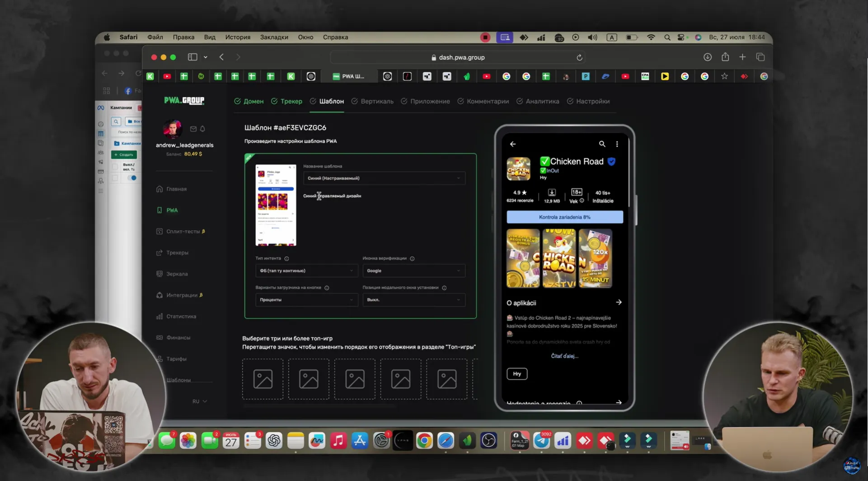Tap the search icon in phone preview
This screenshot has width=868, height=481.
point(602,144)
